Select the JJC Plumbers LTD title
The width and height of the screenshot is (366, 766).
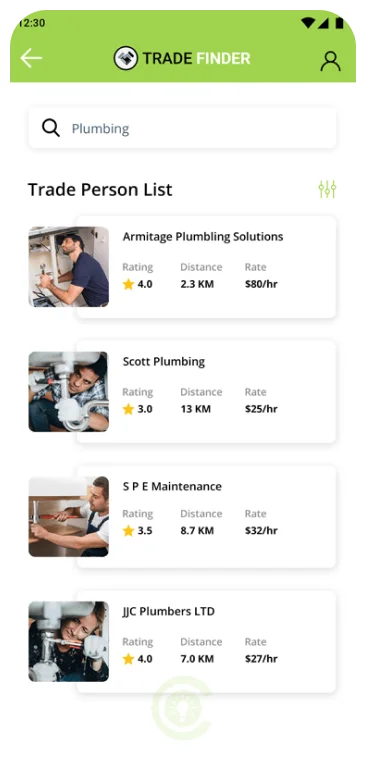(x=169, y=611)
